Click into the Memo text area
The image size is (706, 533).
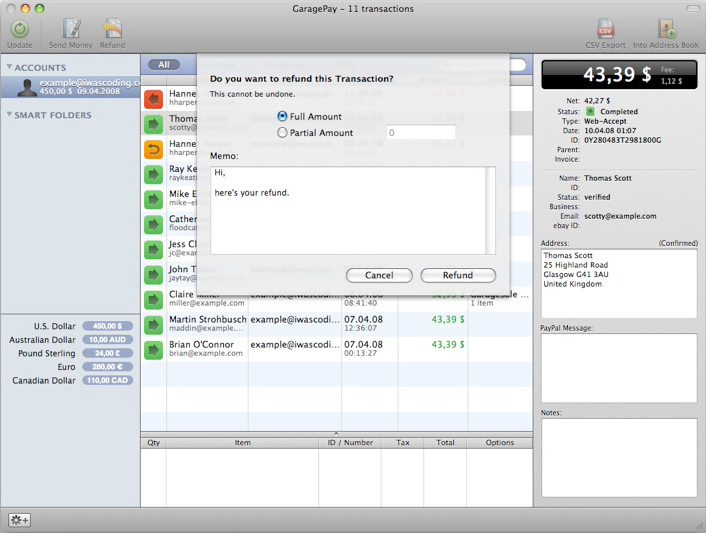[350, 210]
